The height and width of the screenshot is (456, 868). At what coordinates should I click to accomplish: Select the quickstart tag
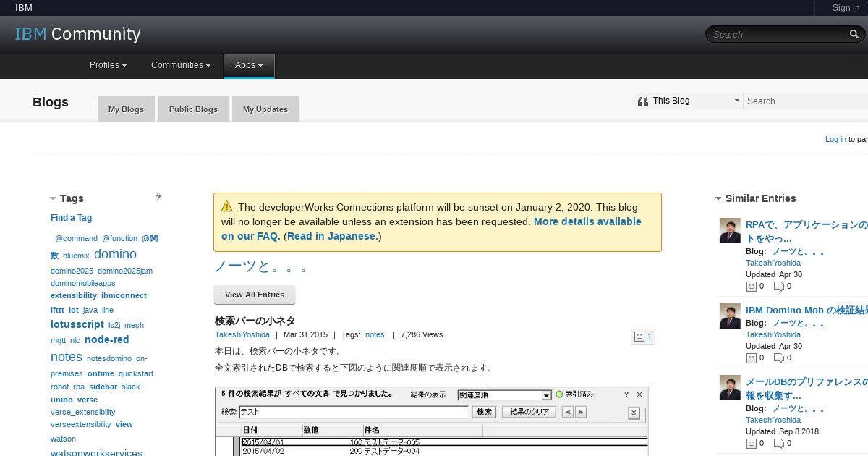(136, 373)
